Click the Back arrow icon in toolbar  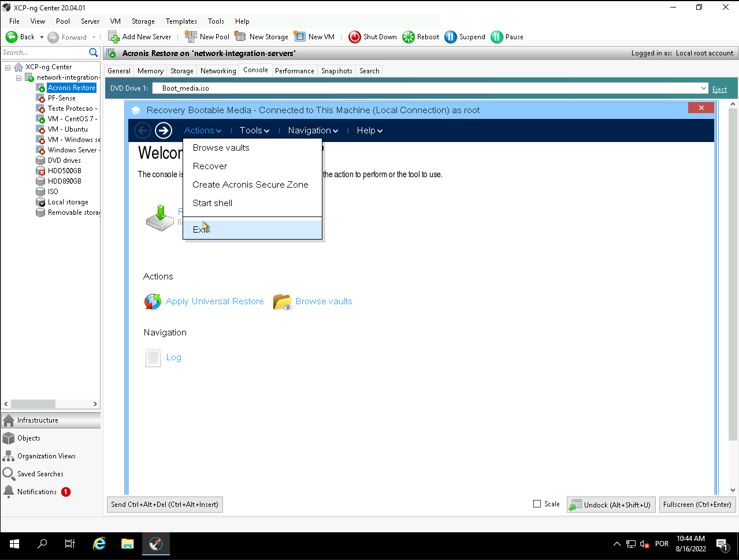point(12,37)
